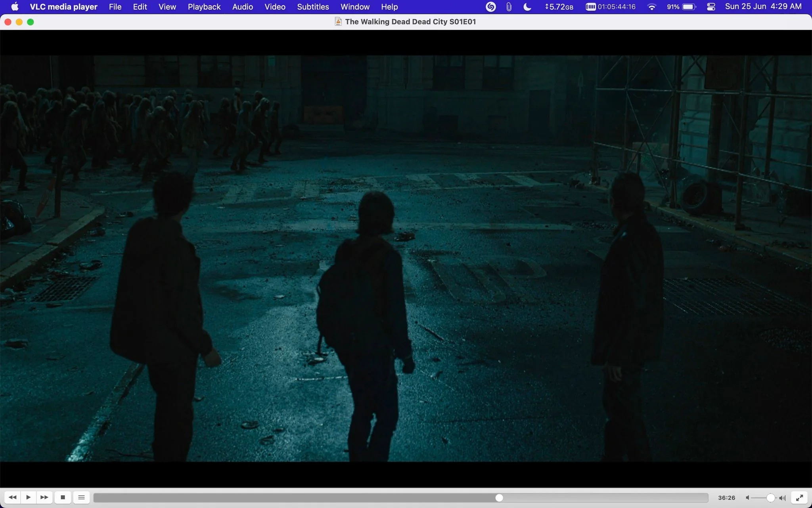Open the View menu

[x=167, y=7]
